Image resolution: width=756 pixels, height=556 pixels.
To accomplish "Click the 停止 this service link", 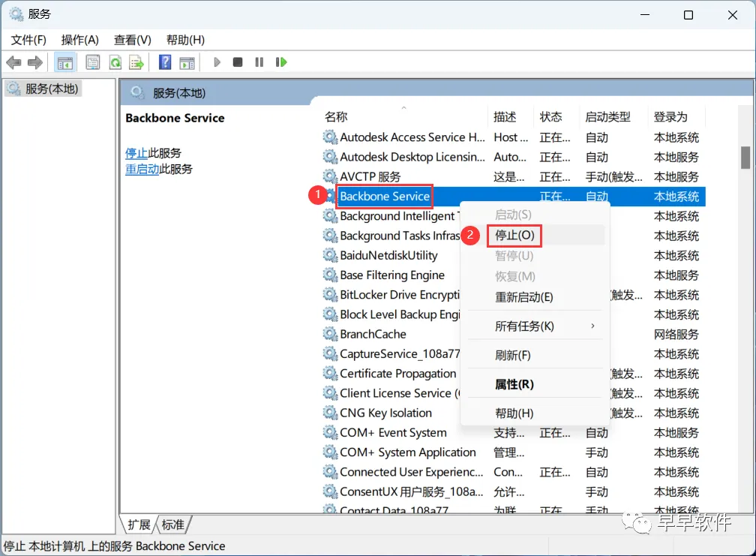I will coord(136,153).
